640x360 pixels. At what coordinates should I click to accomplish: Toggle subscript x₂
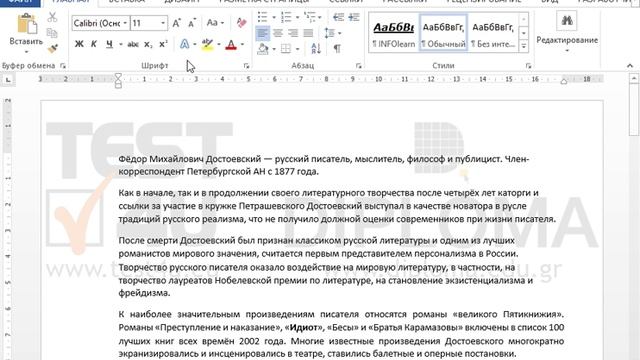[x=148, y=44]
